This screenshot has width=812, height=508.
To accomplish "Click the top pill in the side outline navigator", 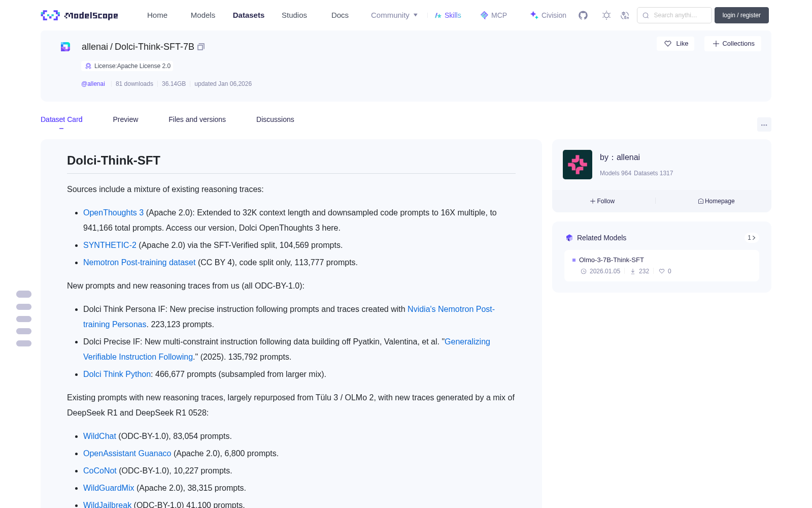I will [24, 294].
